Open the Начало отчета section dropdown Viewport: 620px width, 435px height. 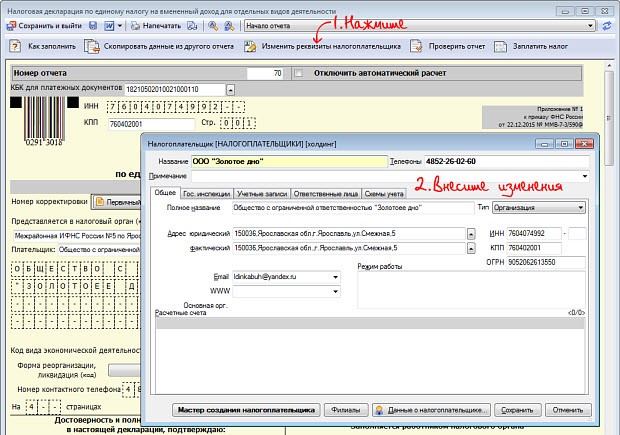tap(590, 26)
